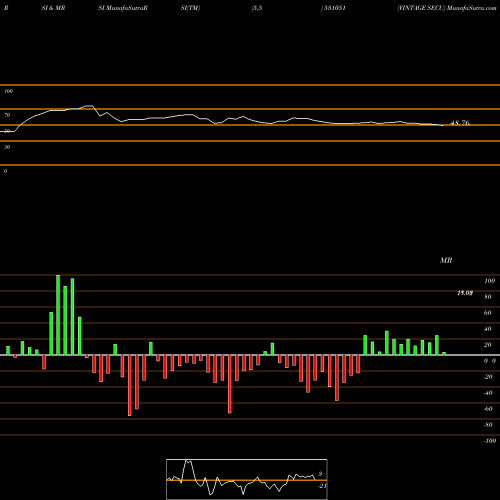Select the "-21" value in the mini chart

(322, 486)
